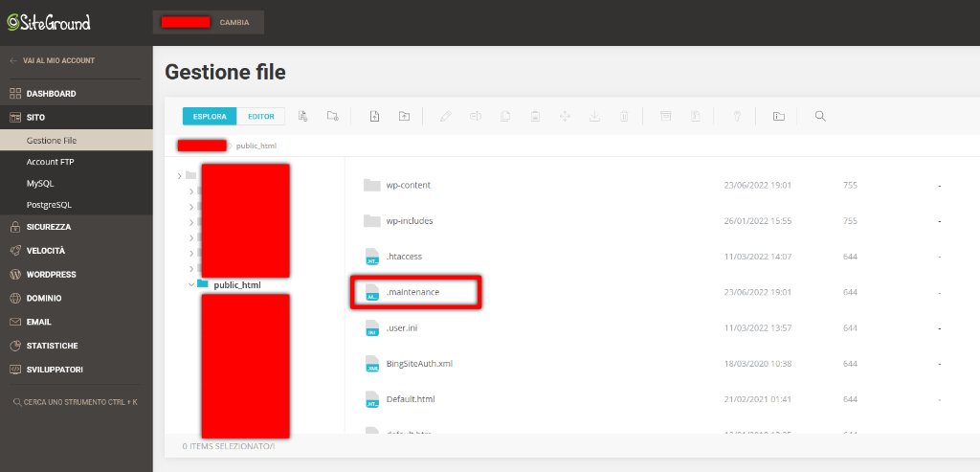Screen dimensions: 980x472
Task: Select the BingSiteAuth.xml file name
Action: coord(419,363)
